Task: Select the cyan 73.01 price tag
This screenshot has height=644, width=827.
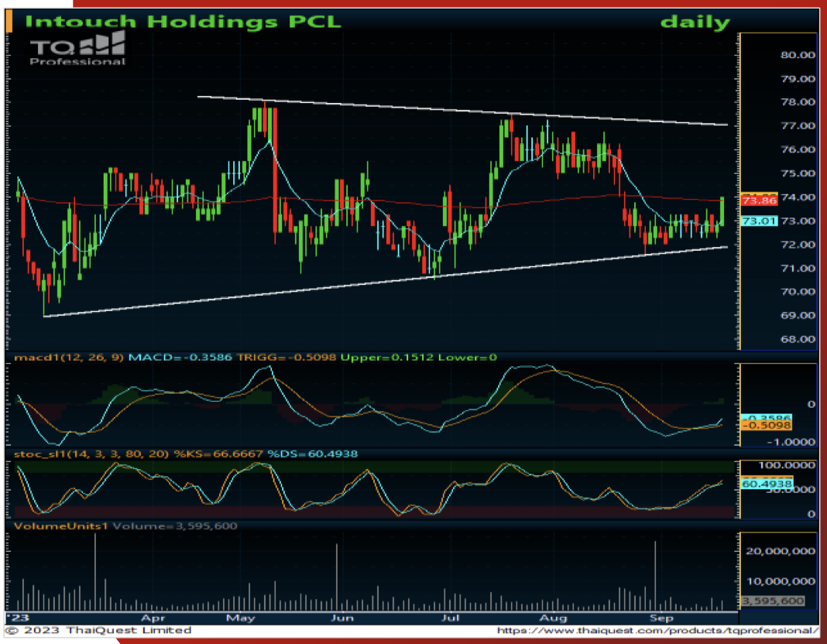Action: [x=759, y=221]
